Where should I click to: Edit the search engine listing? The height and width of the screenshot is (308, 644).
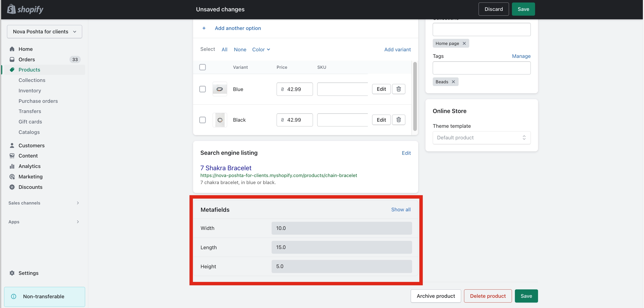406,153
